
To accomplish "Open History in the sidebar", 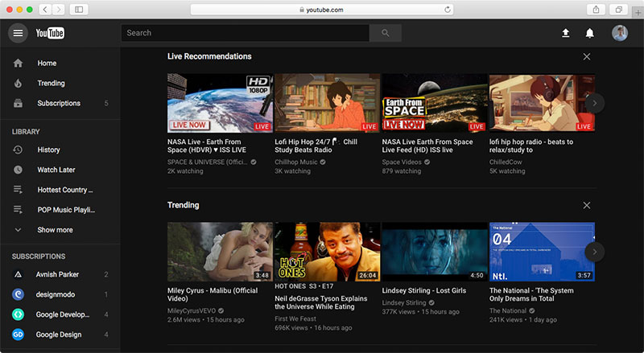I will coord(60,150).
